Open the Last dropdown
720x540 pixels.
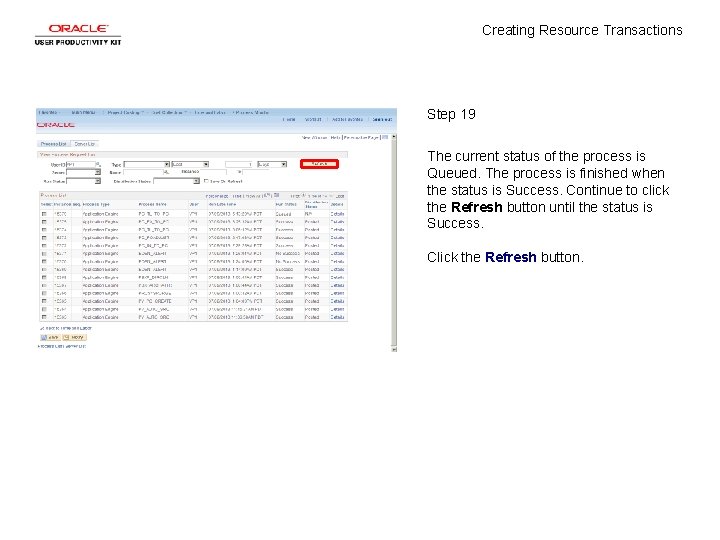click(190, 164)
